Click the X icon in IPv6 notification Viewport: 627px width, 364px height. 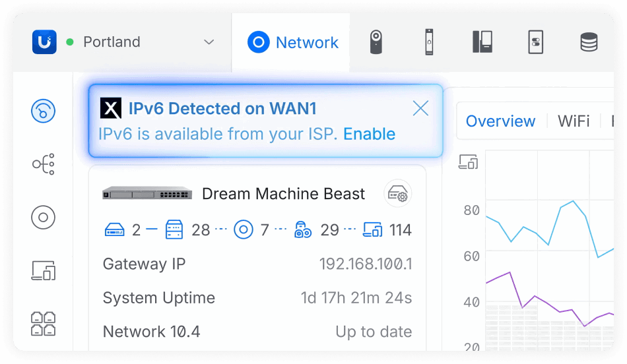click(x=111, y=108)
